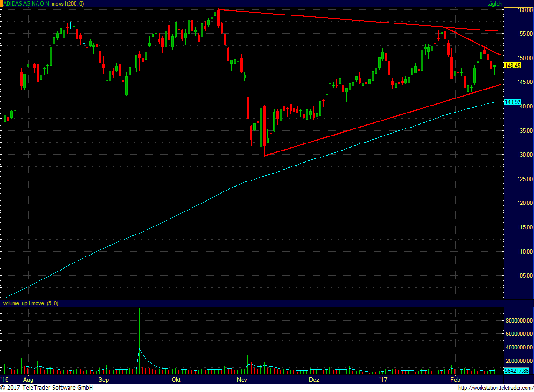The width and height of the screenshot is (534, 392).
Task: Click the 125,00 price axis label
Action: pyautogui.click(x=525, y=179)
